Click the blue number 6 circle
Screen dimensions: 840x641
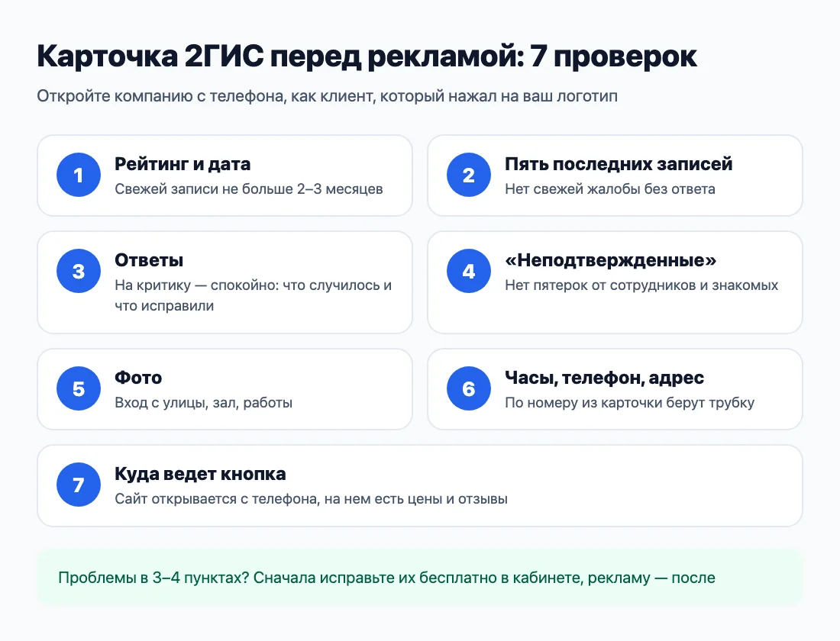[x=469, y=388]
